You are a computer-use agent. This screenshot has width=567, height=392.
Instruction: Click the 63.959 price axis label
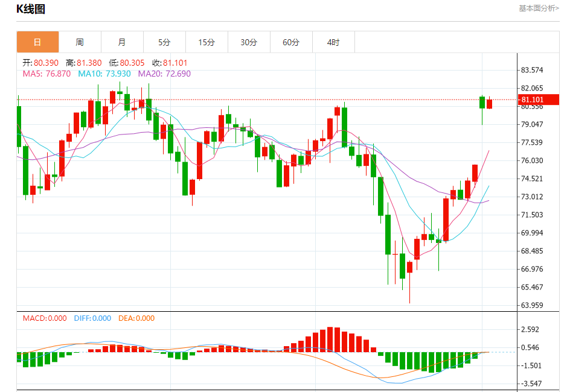coord(532,305)
